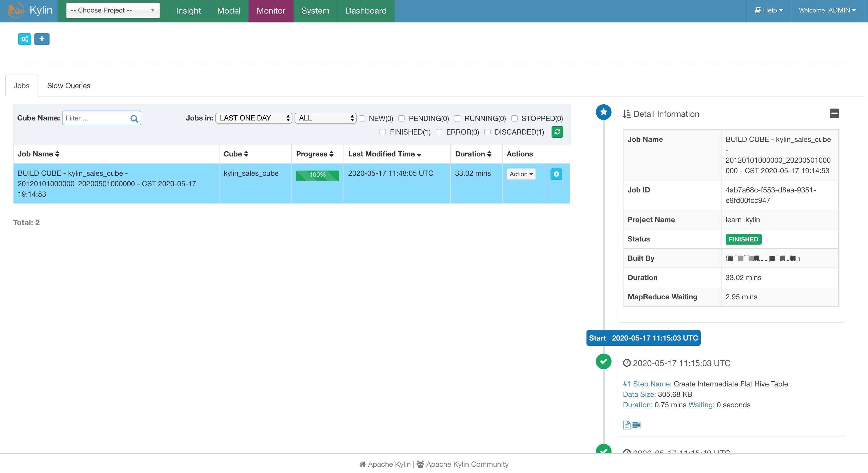868x473 pixels.
Task: Open the Help menu button
Action: [x=769, y=10]
